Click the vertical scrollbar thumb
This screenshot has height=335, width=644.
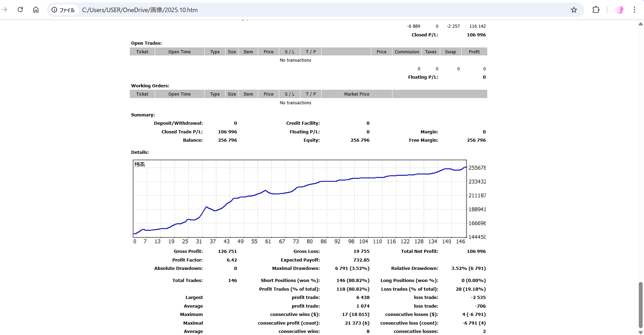pyautogui.click(x=641, y=304)
